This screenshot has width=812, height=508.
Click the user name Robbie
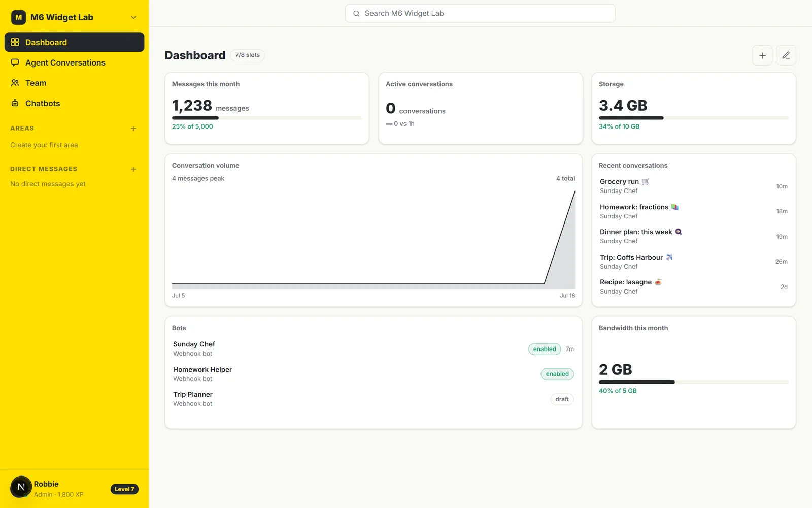point(46,484)
